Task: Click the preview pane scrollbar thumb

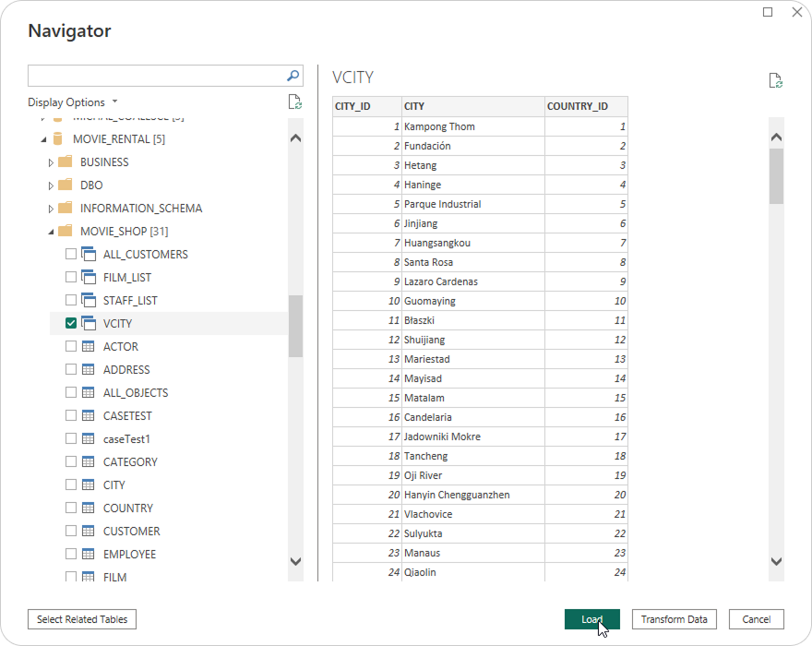Action: point(776,175)
